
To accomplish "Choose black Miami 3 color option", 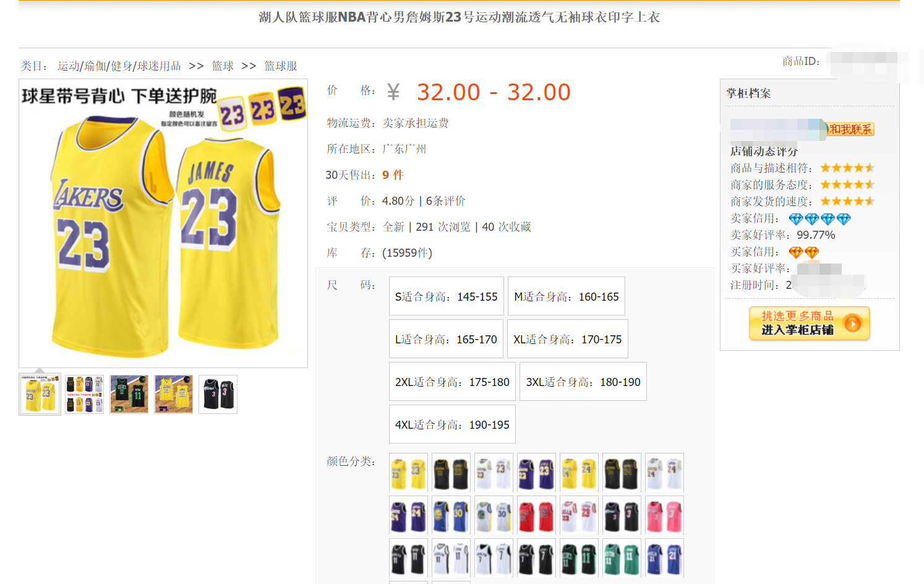I will pyautogui.click(x=622, y=515).
